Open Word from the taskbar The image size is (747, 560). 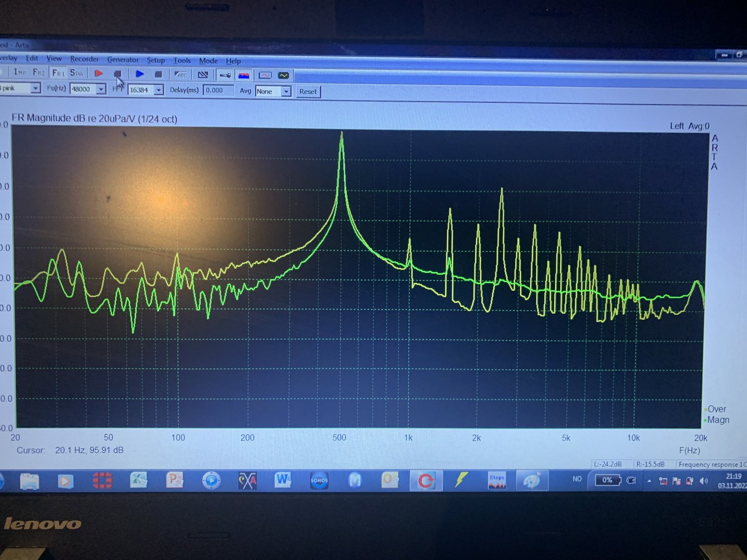coord(283,480)
